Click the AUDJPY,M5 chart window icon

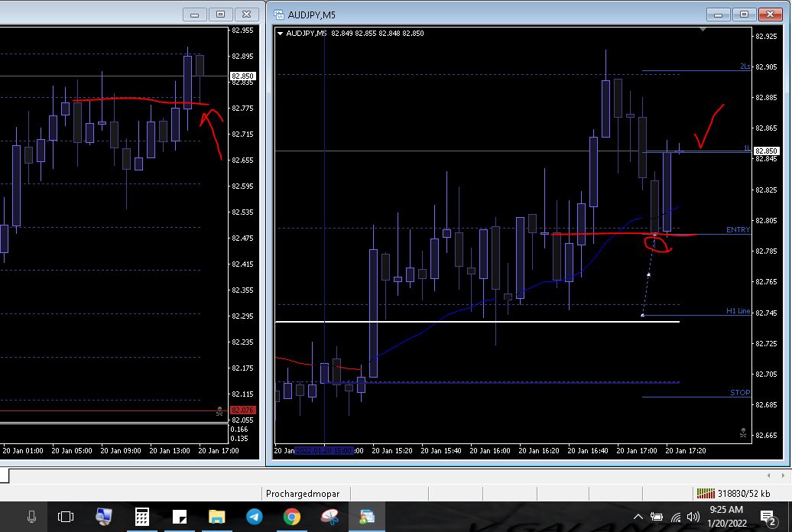click(278, 15)
